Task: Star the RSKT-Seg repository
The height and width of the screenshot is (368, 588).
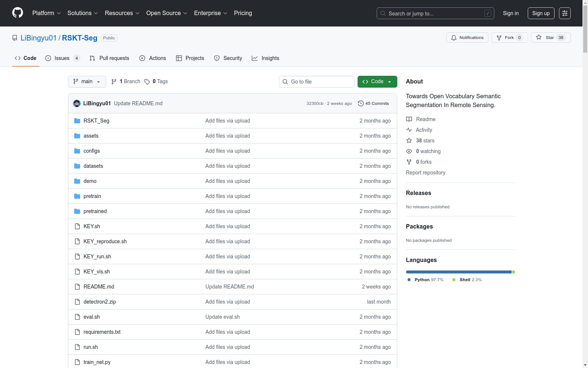Action: pyautogui.click(x=551, y=38)
